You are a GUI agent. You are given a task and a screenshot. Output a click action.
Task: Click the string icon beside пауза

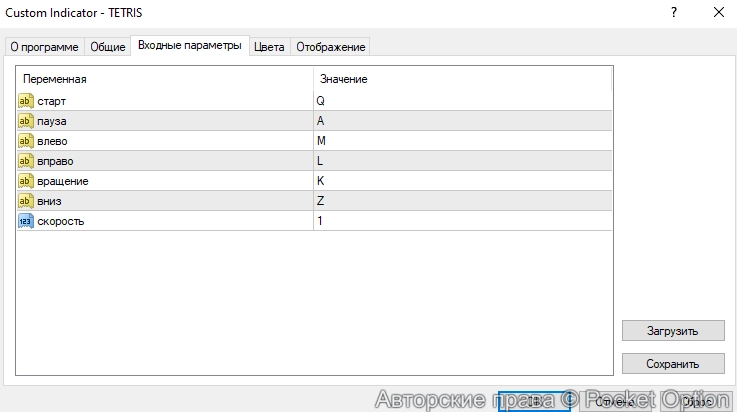(26, 121)
